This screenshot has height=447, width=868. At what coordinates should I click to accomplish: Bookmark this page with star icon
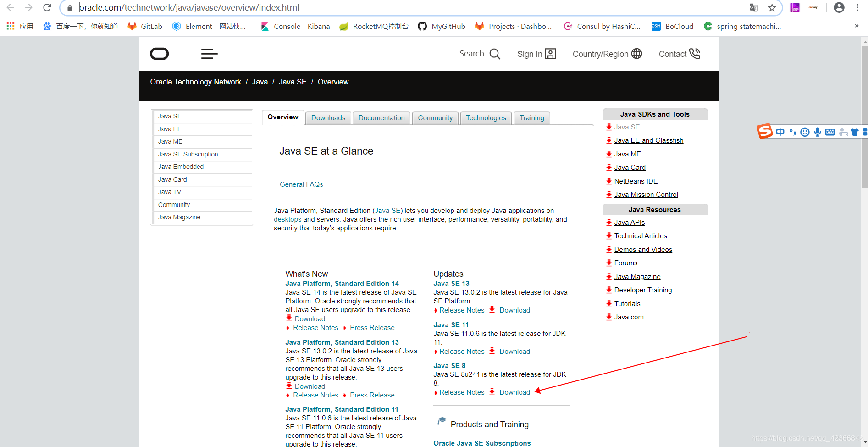(772, 7)
